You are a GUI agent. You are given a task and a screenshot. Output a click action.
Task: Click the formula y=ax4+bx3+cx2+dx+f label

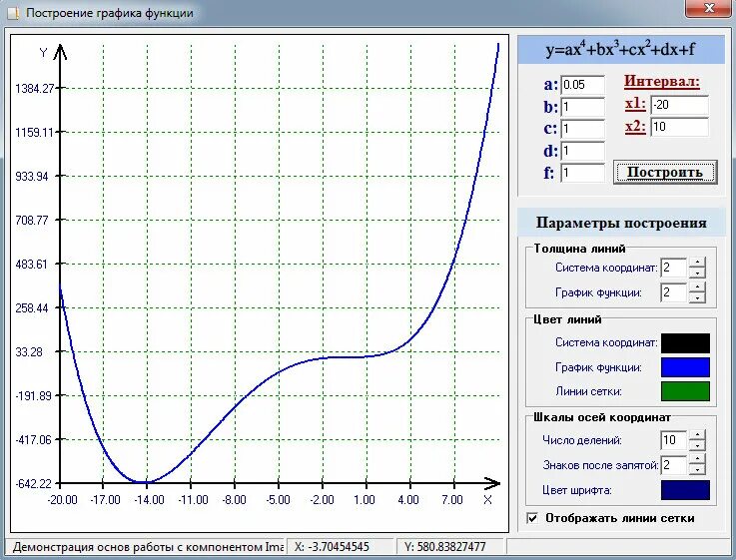[x=620, y=49]
